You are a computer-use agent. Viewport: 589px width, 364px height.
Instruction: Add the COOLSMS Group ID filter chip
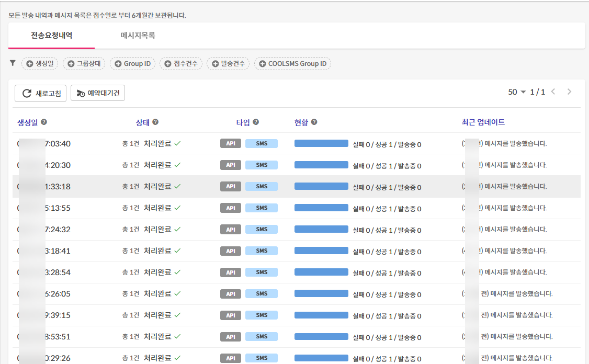pos(293,63)
